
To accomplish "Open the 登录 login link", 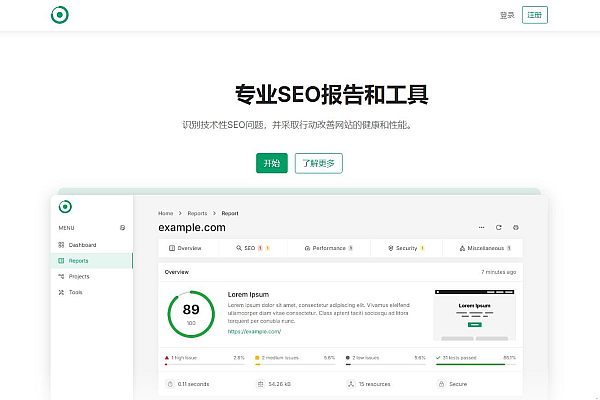I will (x=507, y=15).
